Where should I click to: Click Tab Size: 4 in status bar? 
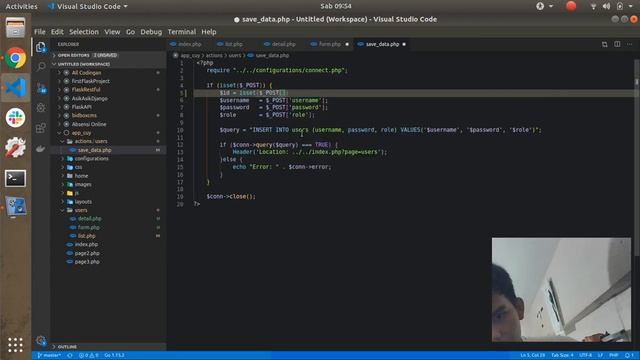coord(562,356)
